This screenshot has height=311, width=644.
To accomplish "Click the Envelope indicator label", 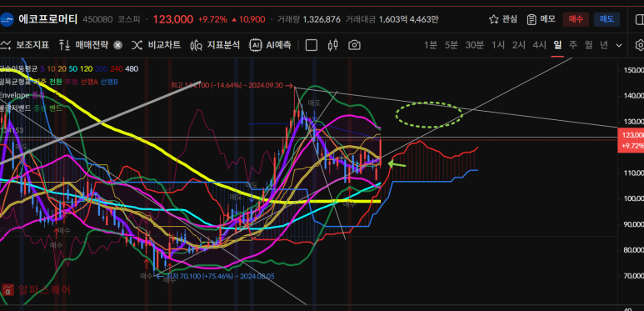I will (x=15, y=95).
